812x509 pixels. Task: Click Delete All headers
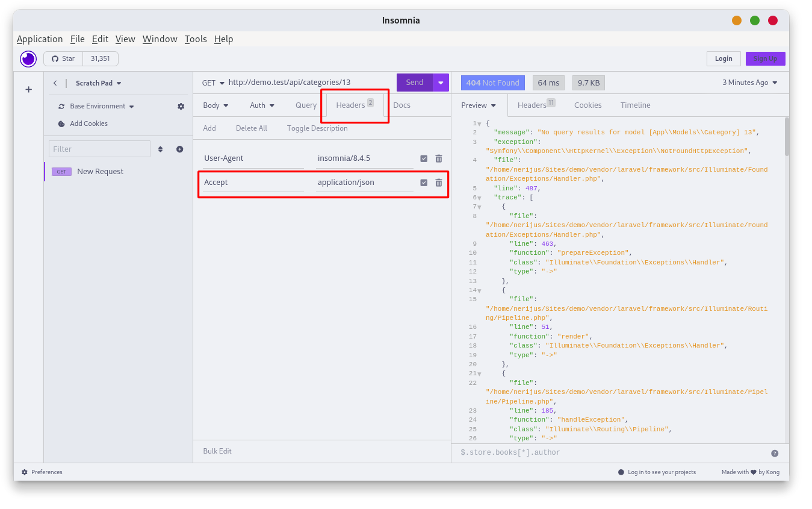(252, 128)
